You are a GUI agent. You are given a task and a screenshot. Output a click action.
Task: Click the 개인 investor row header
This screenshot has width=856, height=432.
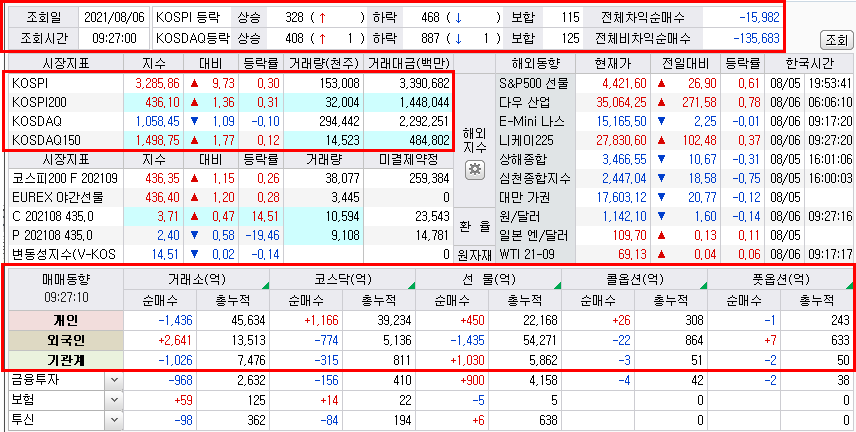[x=64, y=321]
